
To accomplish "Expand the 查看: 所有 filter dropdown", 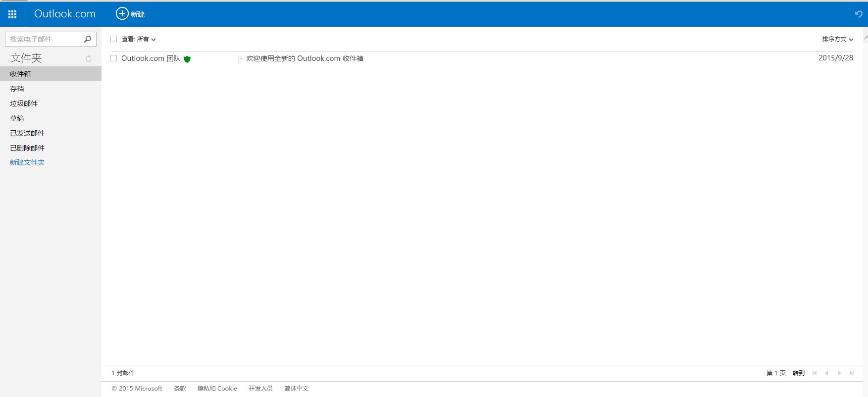I will (139, 39).
